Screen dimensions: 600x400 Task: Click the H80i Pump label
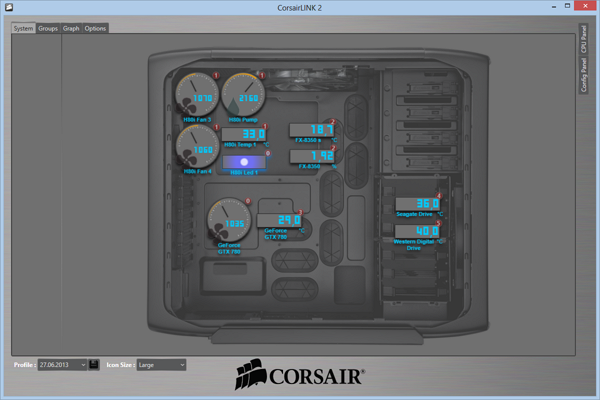(243, 120)
